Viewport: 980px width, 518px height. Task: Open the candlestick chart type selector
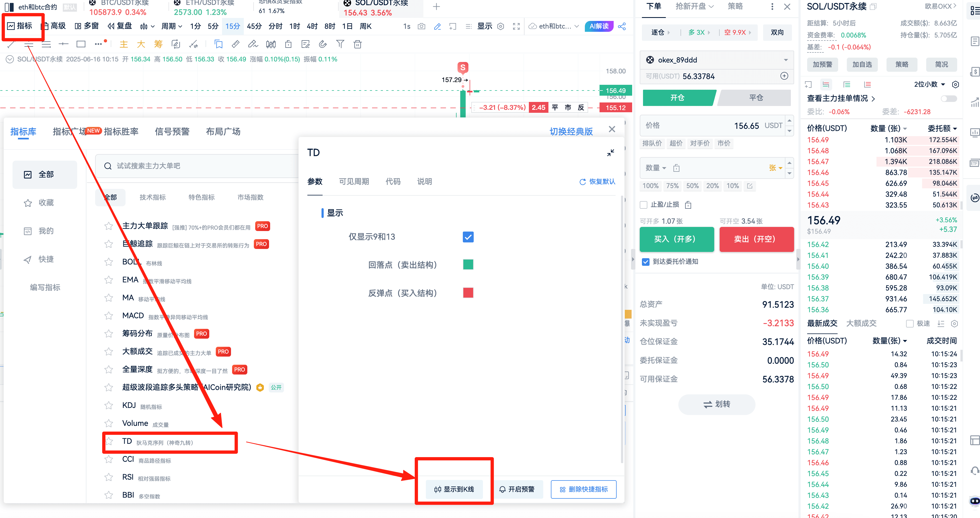pos(147,26)
